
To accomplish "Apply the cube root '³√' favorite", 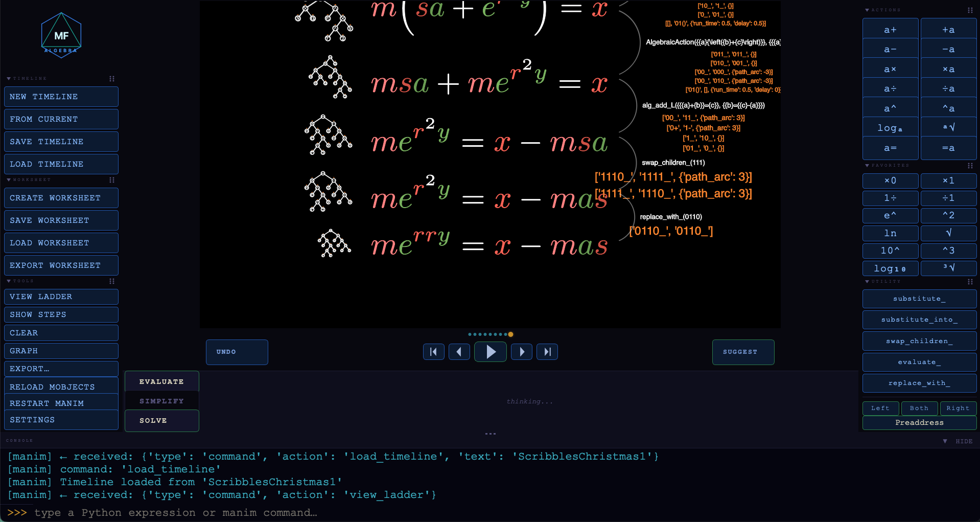I will click(948, 268).
